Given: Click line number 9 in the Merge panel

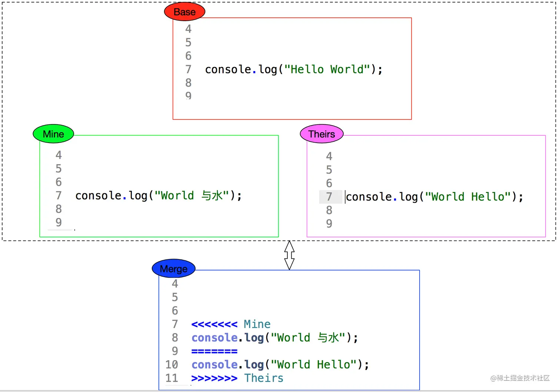Looking at the screenshot, I should tap(175, 351).
